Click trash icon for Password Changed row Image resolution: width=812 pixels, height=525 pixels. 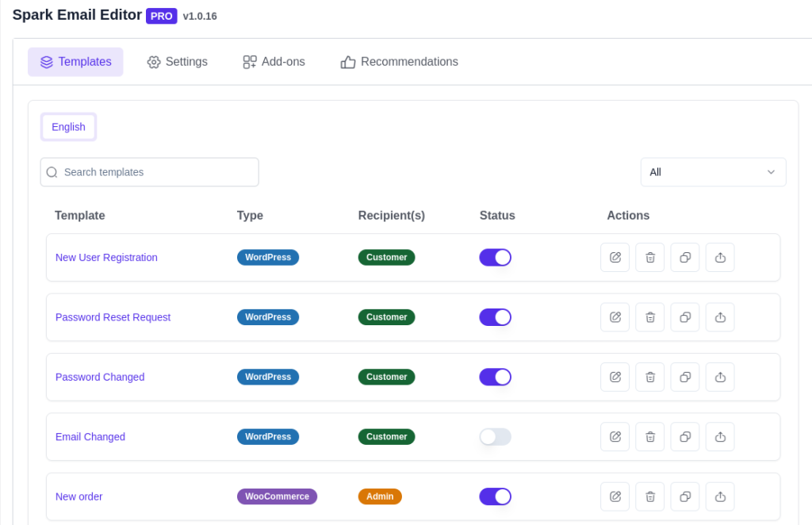click(649, 377)
